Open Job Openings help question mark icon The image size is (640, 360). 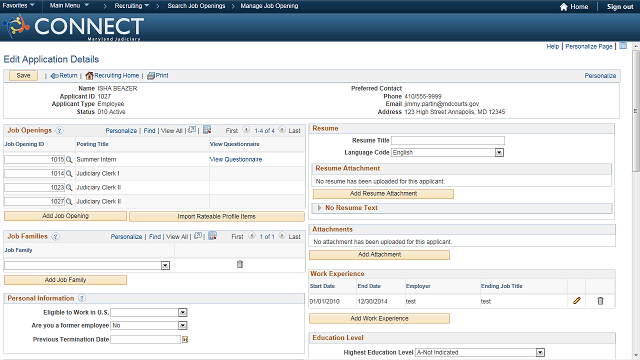(x=59, y=131)
